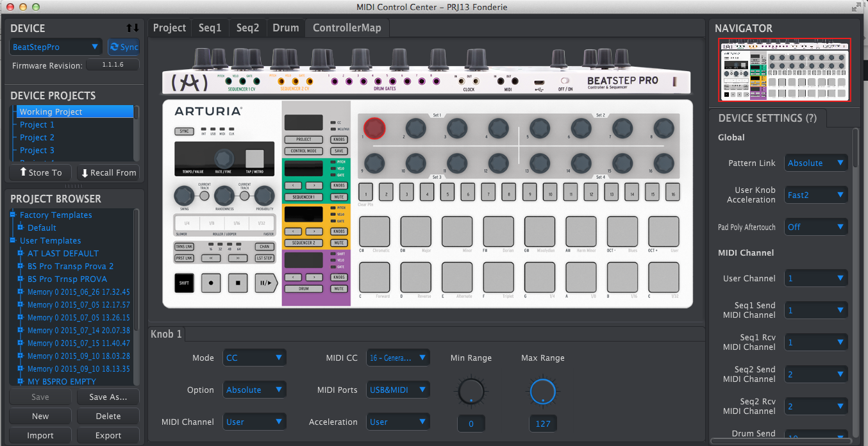The height and width of the screenshot is (446, 868).
Task: Select the C# Chromatic pad
Action: 374,231
